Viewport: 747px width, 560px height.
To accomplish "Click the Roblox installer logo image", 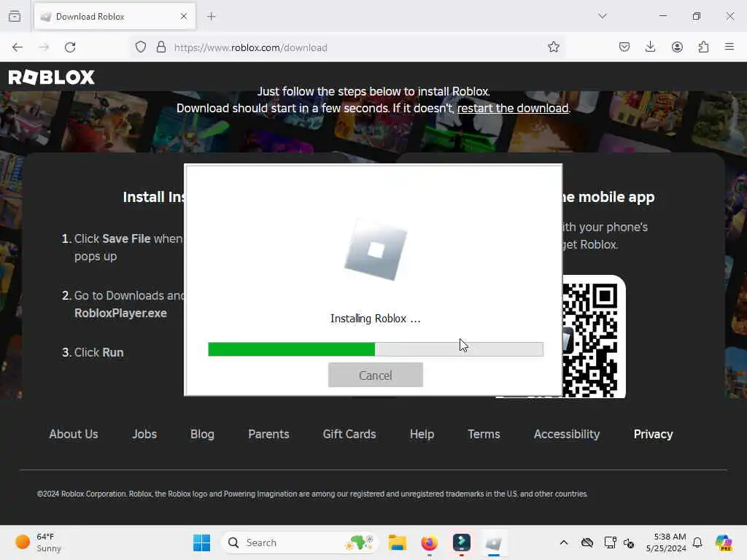I will [376, 250].
